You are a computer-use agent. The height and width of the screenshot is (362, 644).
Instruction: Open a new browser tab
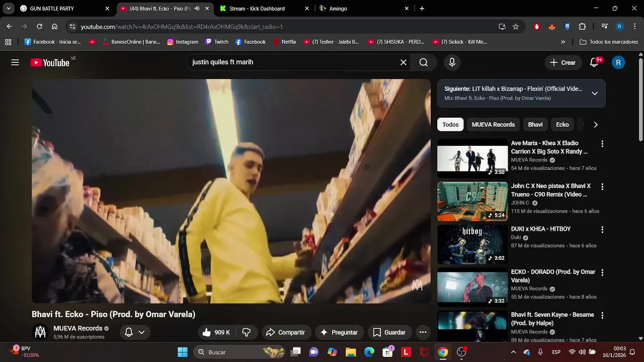[x=422, y=9]
